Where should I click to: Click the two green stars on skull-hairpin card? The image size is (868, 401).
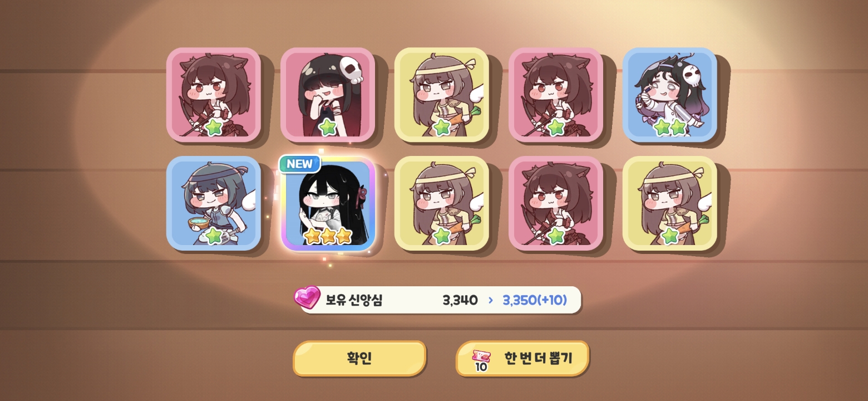tap(670, 128)
